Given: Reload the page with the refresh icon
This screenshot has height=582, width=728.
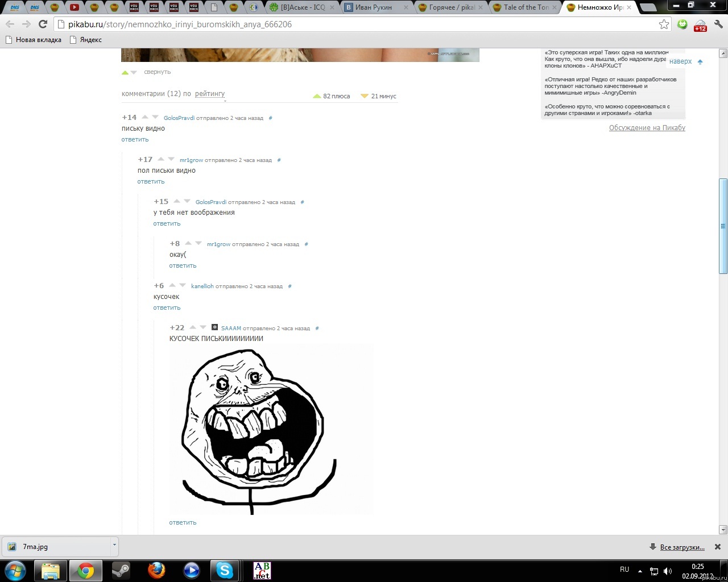Looking at the screenshot, I should [43, 24].
